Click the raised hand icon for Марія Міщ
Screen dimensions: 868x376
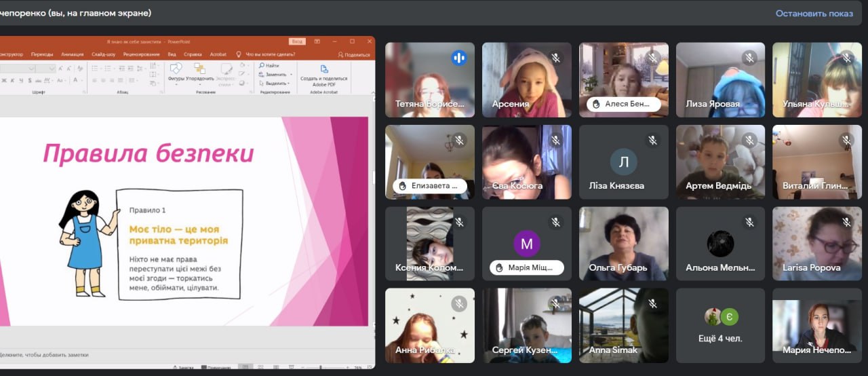[500, 268]
